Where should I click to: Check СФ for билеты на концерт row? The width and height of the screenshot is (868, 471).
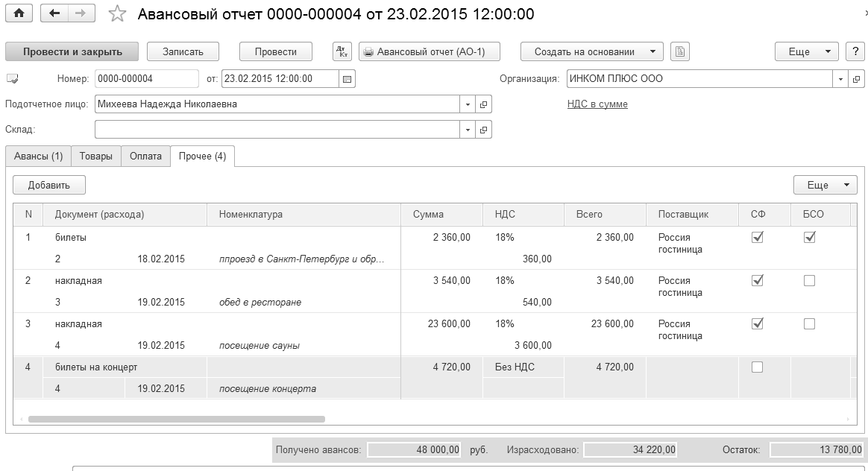click(x=758, y=367)
